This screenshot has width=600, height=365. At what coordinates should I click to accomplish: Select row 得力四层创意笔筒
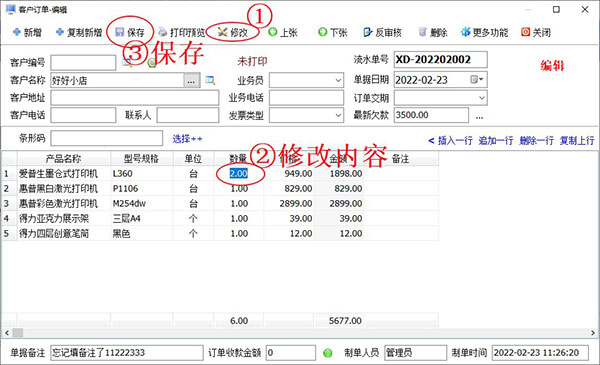tap(220, 233)
